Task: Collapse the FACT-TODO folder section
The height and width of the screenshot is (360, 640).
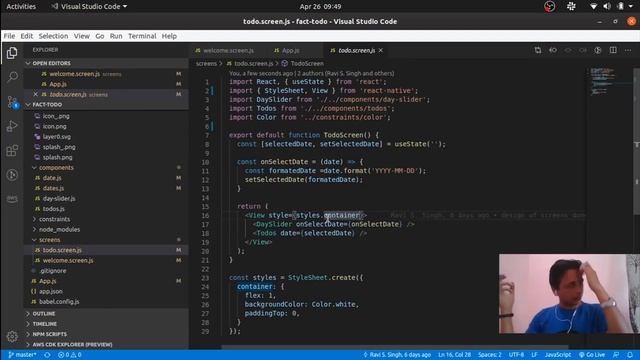Action: [47, 104]
